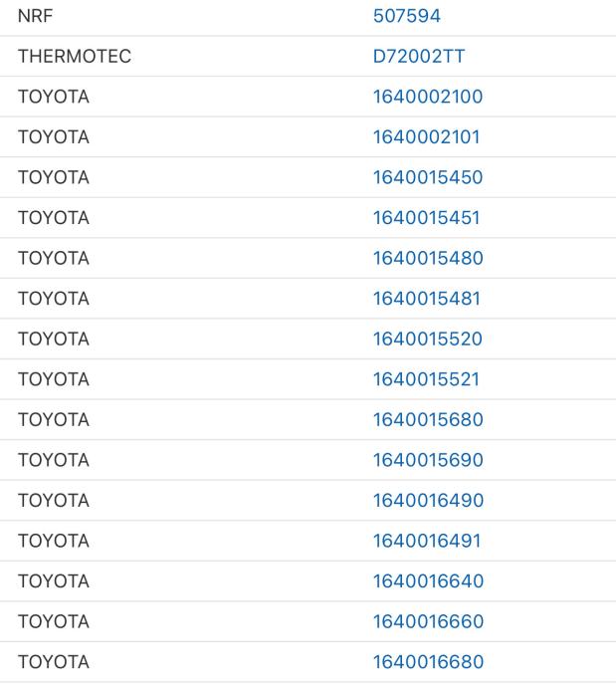Click the THERMOTEC D72002TT part link
Screen dimensions: 616x687
point(418,57)
